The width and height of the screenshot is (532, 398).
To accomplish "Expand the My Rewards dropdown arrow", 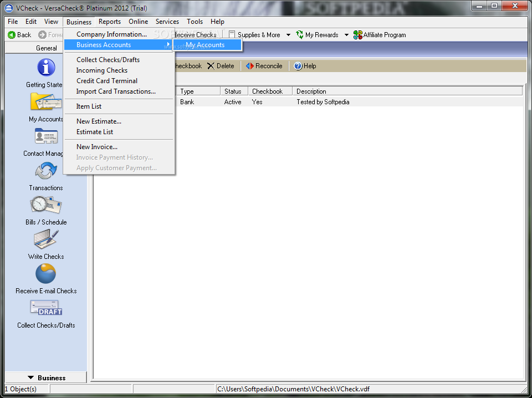I will tap(346, 34).
